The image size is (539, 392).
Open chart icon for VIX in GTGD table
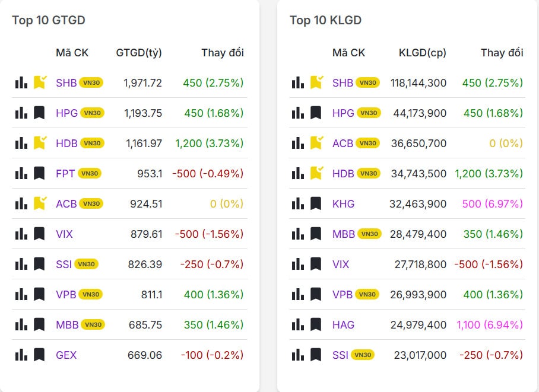pos(21,234)
